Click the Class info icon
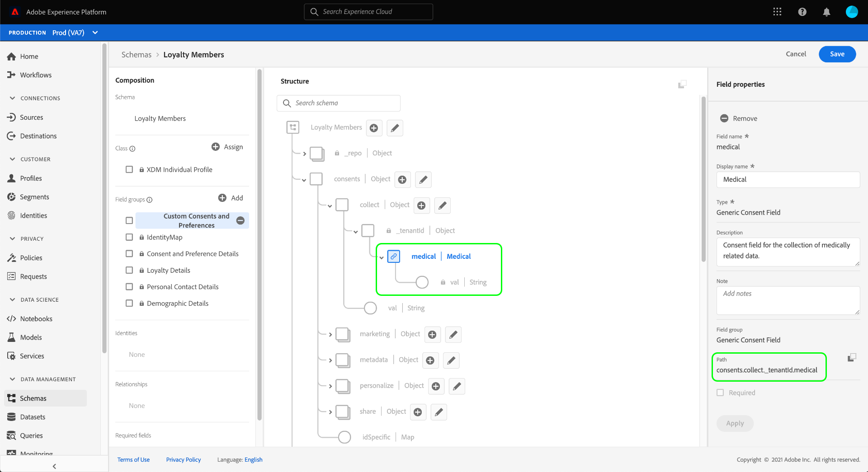Viewport: 868px width, 472px height. [x=132, y=149]
